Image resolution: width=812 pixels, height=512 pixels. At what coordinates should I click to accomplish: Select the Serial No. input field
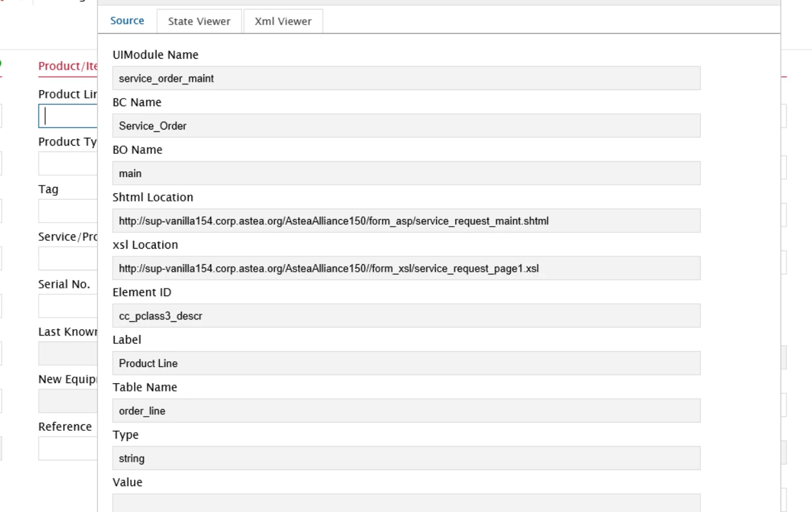pos(68,306)
